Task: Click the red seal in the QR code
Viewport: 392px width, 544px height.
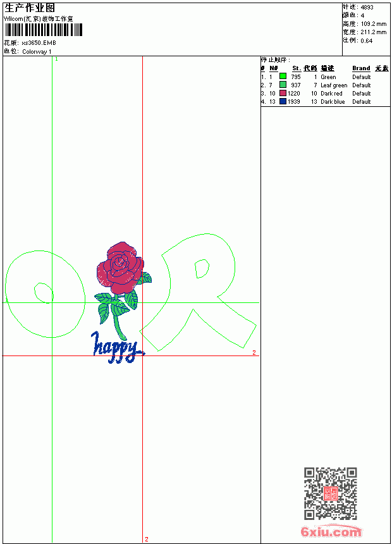Action: click(x=331, y=493)
